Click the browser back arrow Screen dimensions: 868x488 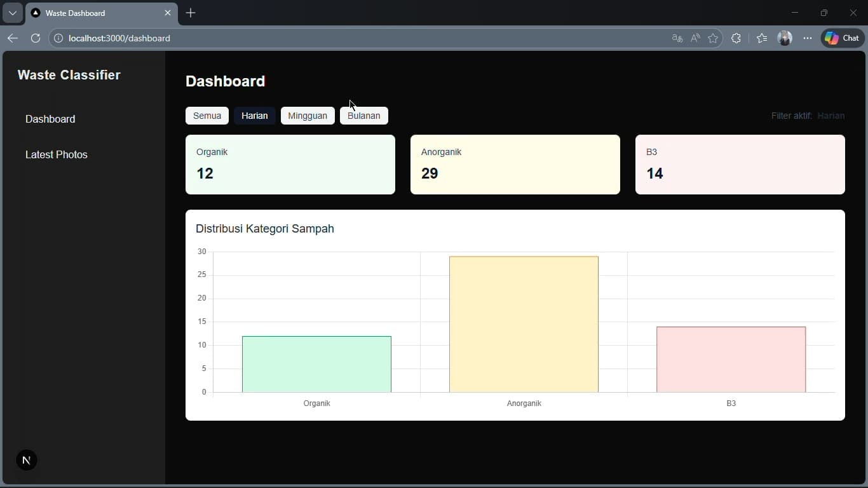(x=13, y=38)
